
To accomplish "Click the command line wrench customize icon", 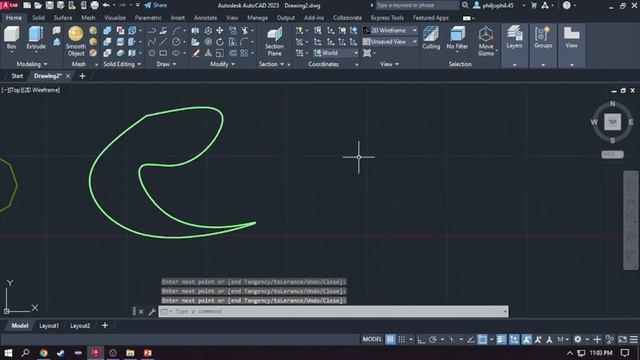I will click(x=152, y=311).
